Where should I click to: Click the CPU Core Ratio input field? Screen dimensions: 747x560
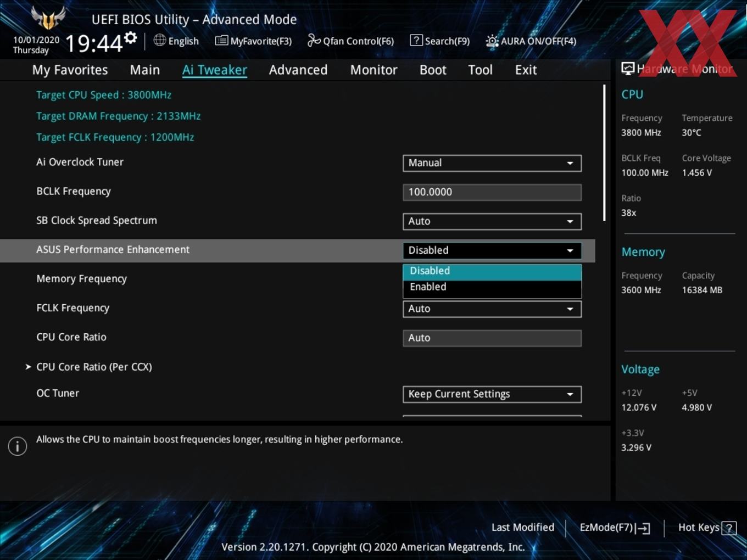coord(492,338)
